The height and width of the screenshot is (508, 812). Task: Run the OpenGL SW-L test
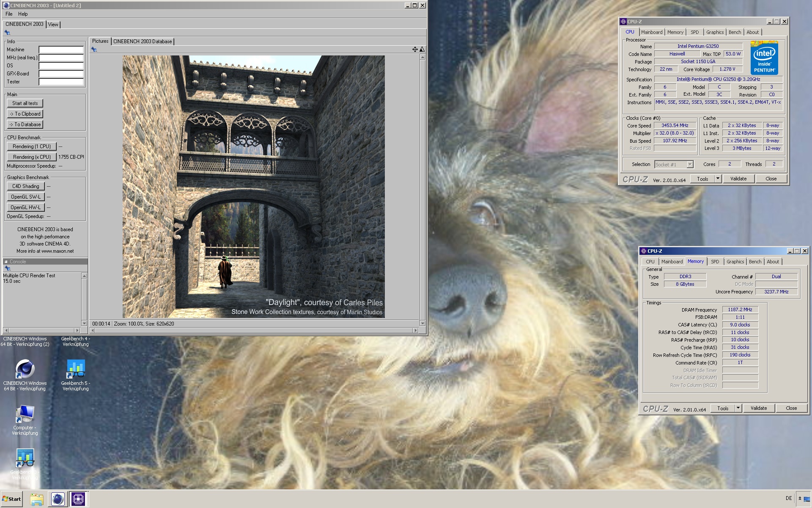click(25, 197)
